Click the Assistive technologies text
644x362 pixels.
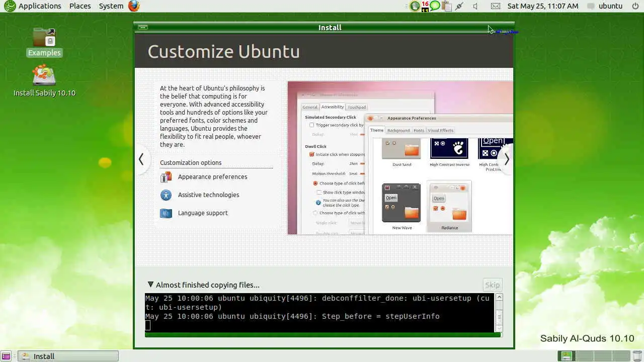208,195
